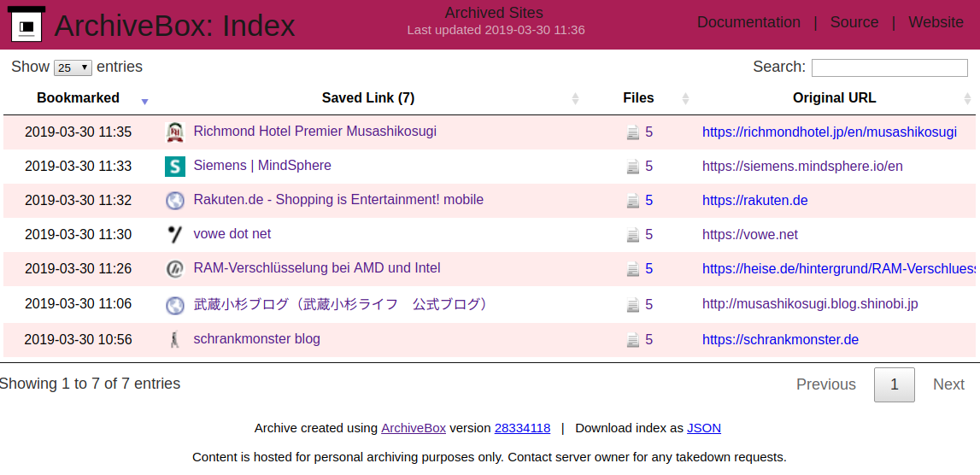Visit heise.de hintergrund original URL

[x=839, y=269]
